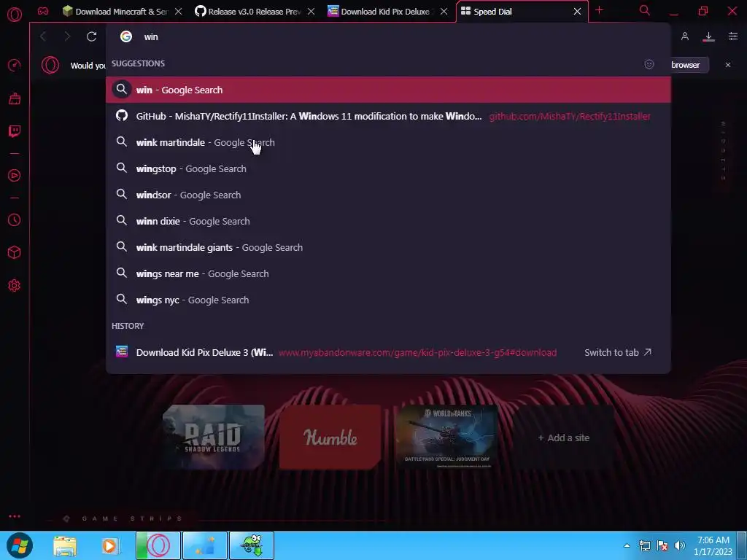Open Settings gear in sidebar
The image size is (747, 560).
click(x=15, y=286)
